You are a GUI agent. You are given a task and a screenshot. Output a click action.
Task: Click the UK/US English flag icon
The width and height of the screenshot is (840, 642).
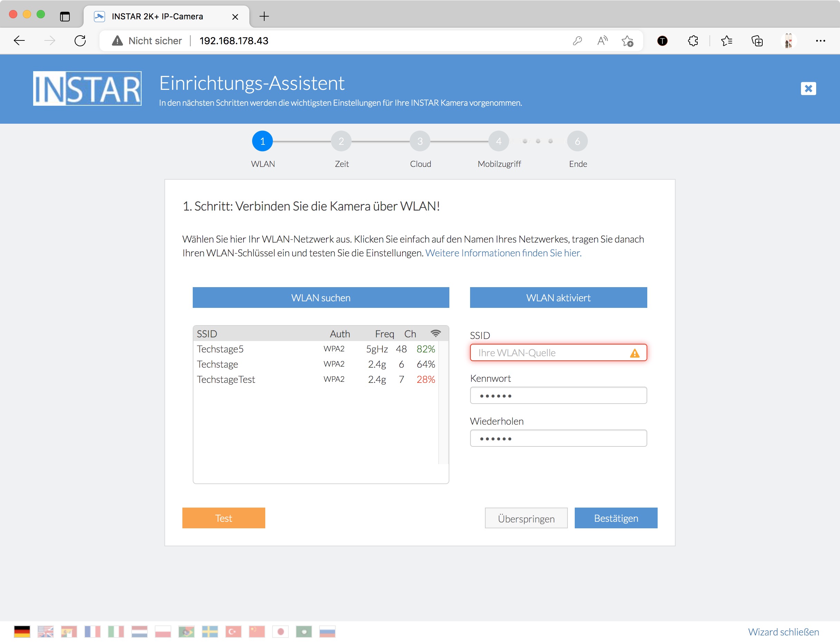pos(46,631)
